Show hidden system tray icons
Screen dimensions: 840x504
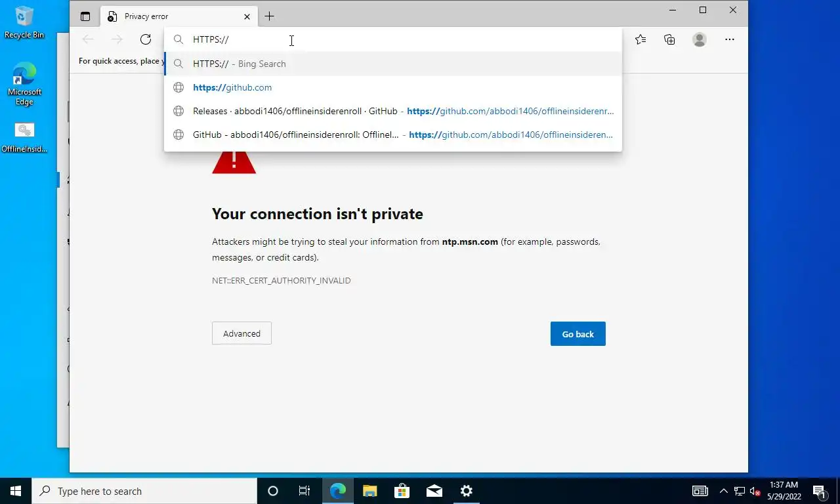click(x=724, y=491)
